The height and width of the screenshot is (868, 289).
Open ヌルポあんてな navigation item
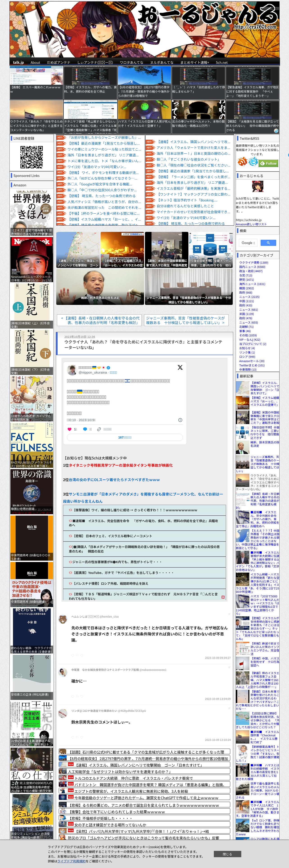click(x=162, y=62)
